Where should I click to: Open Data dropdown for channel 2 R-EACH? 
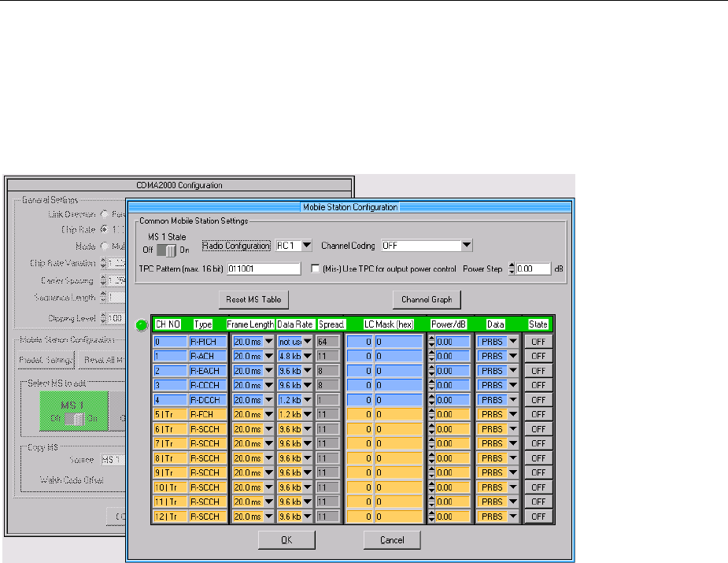click(x=513, y=371)
